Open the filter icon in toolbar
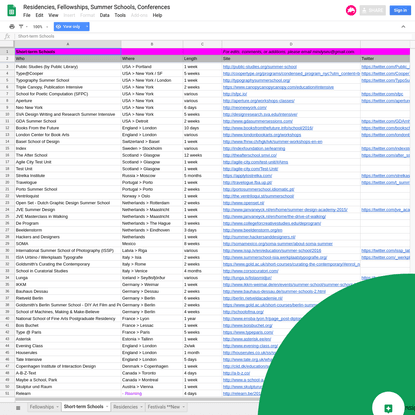 pos(21,27)
